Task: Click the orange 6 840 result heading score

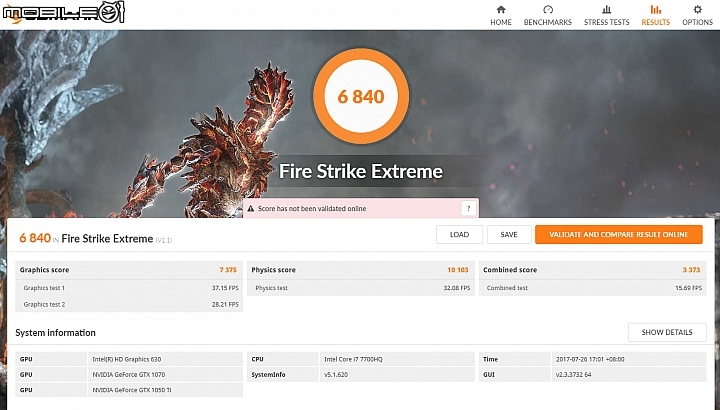Action: [35, 238]
